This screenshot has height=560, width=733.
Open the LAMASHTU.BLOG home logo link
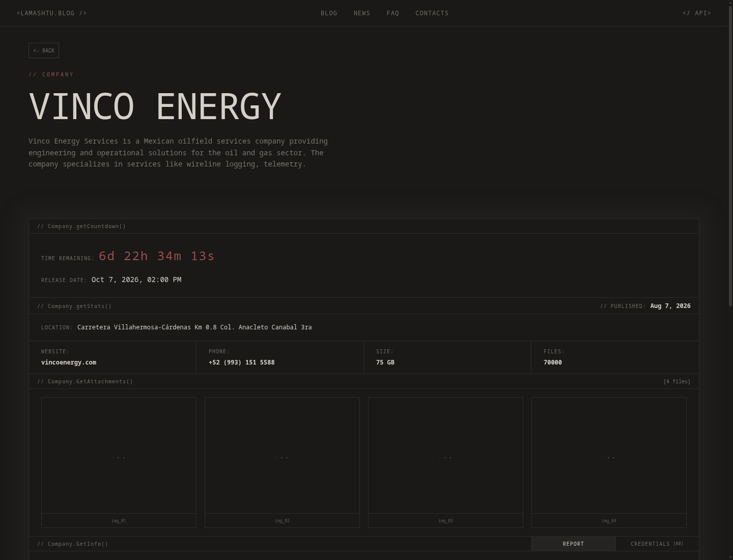(x=51, y=13)
